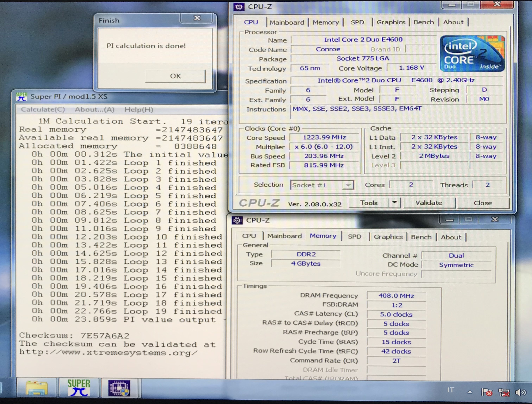Screen dimensions: 532x404
Task: Switch to Mainboard tab in top CPU-Z
Action: [x=287, y=22]
